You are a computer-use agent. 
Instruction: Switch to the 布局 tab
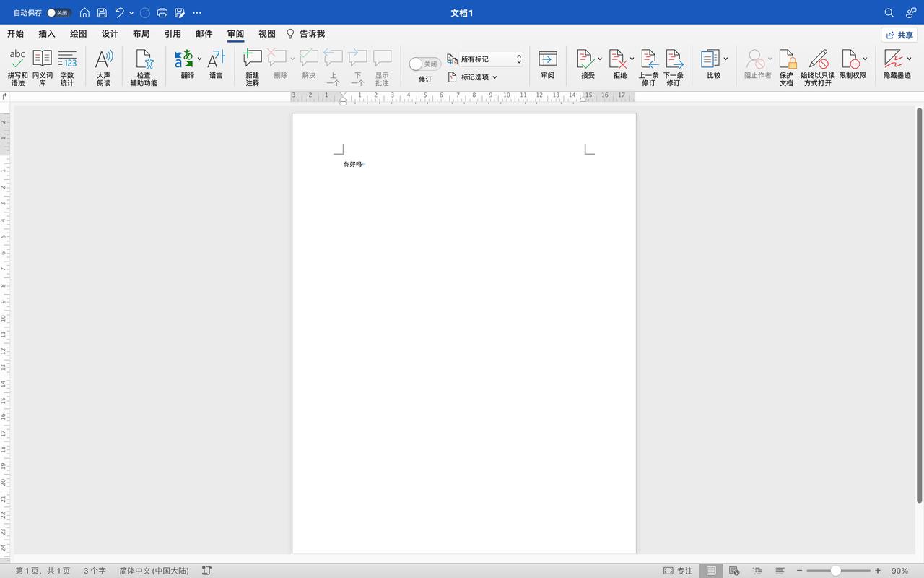click(141, 34)
